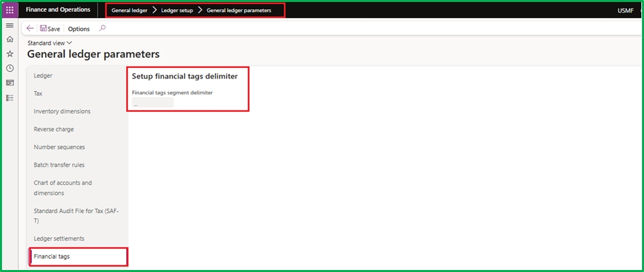Open the Number sequences tab

pyautogui.click(x=59, y=147)
